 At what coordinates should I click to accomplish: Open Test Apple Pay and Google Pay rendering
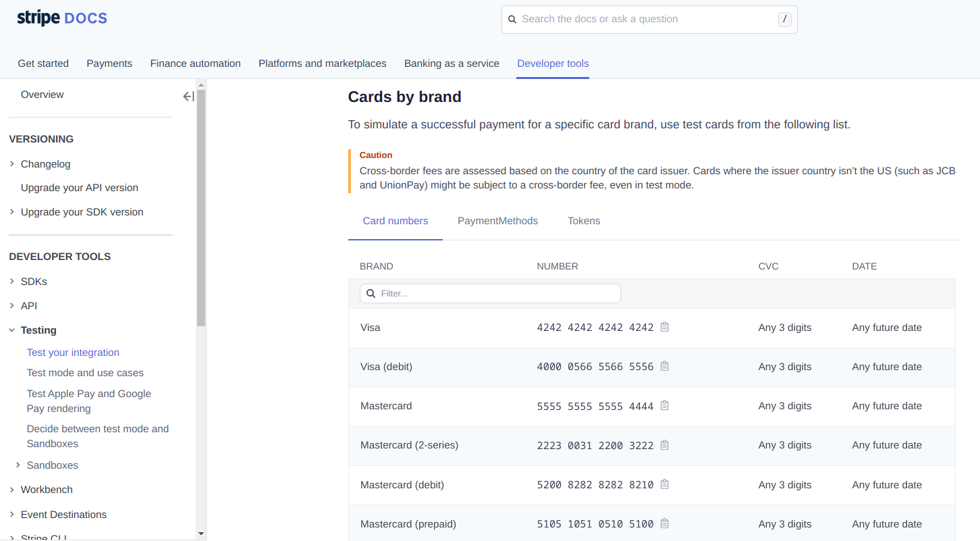89,401
